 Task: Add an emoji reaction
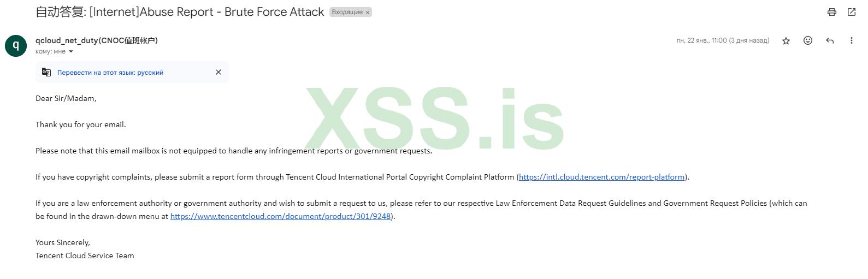(808, 40)
